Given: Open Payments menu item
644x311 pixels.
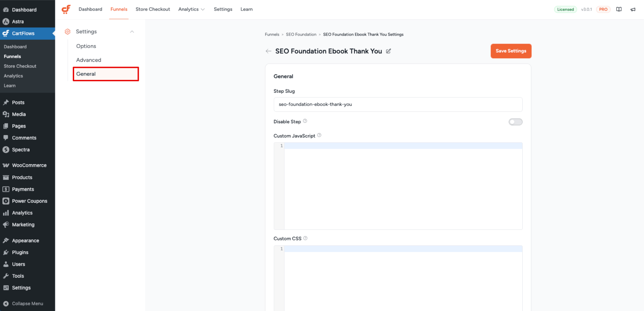Looking at the screenshot, I should click(x=28, y=189).
